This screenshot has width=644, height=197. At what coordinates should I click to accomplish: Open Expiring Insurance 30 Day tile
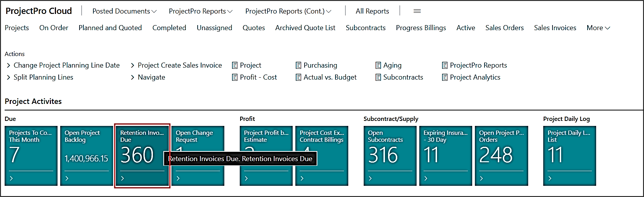[446, 156]
